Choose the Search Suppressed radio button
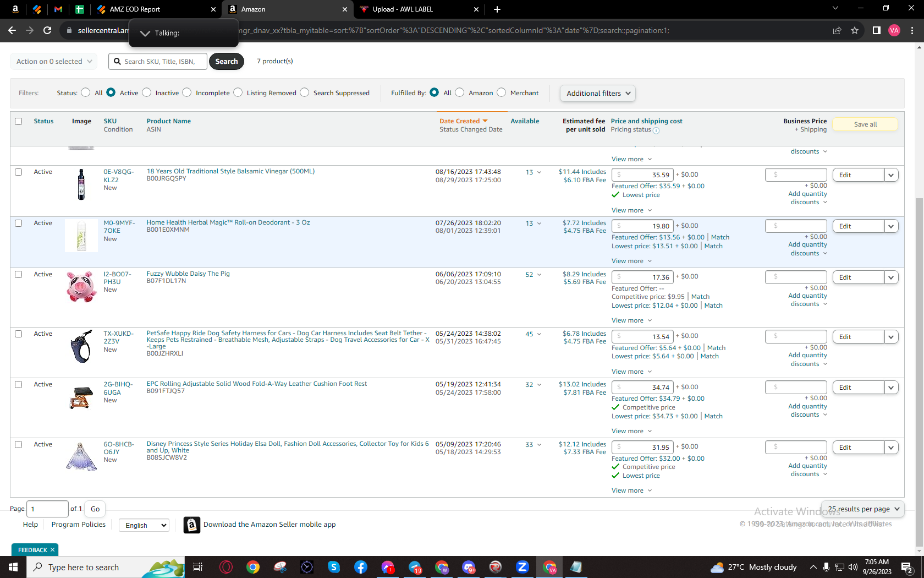Screen dimensions: 924x578 pyautogui.click(x=304, y=92)
